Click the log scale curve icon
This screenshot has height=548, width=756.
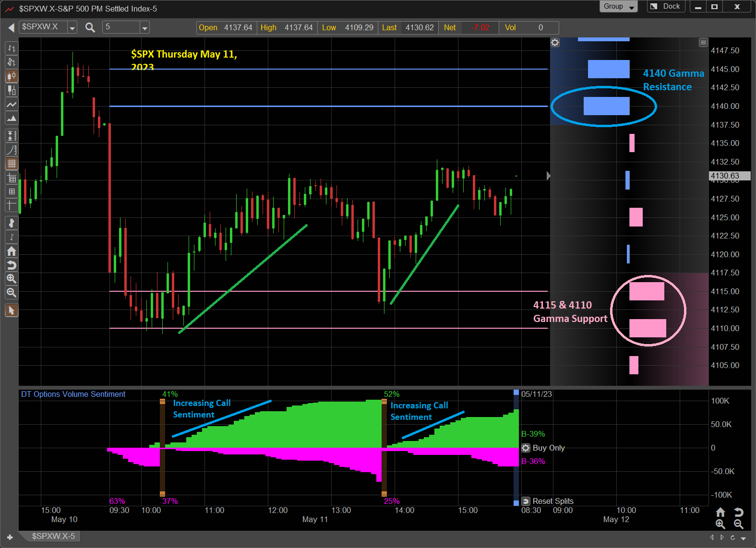tap(12, 150)
